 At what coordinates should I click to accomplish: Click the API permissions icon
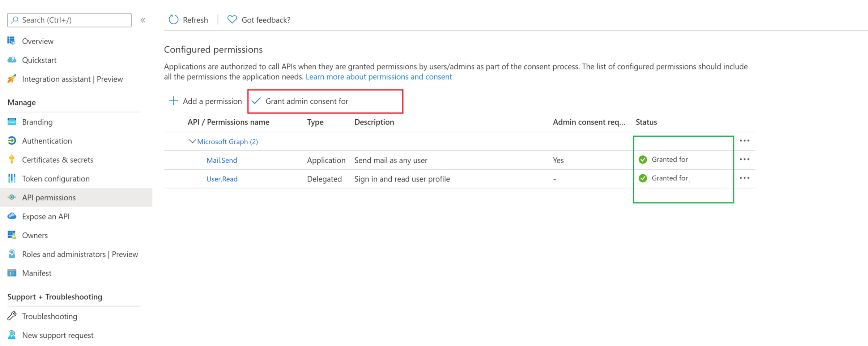[12, 197]
